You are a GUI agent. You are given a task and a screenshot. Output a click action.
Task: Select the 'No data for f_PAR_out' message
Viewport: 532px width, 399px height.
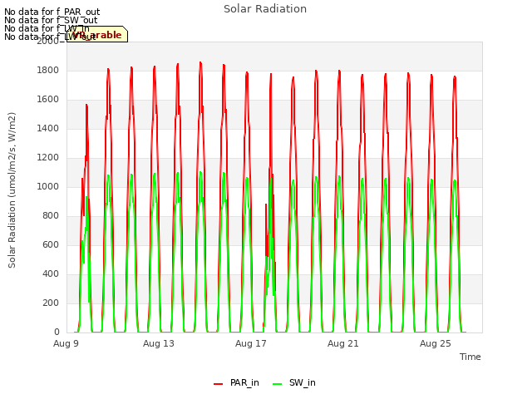pyautogui.click(x=52, y=12)
